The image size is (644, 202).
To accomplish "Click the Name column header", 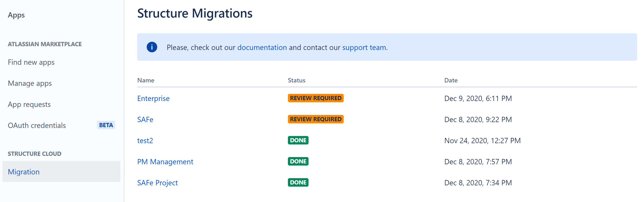I will point(146,80).
